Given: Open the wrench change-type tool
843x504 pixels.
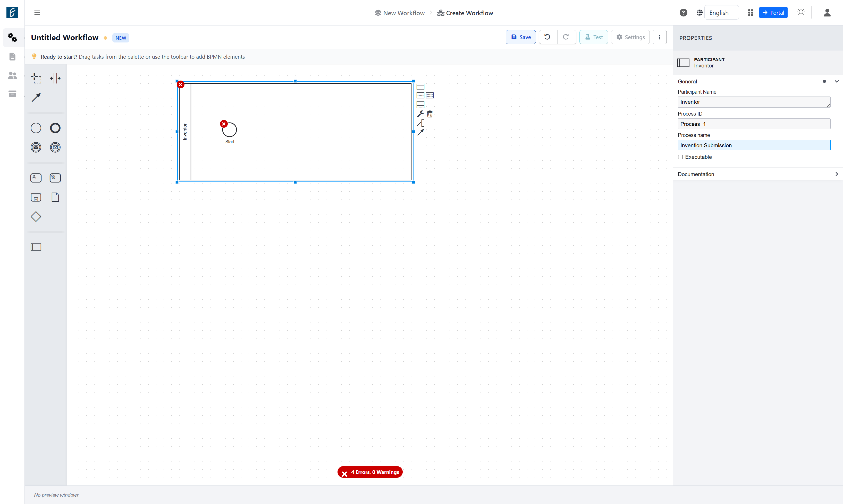Looking at the screenshot, I should click(x=420, y=114).
